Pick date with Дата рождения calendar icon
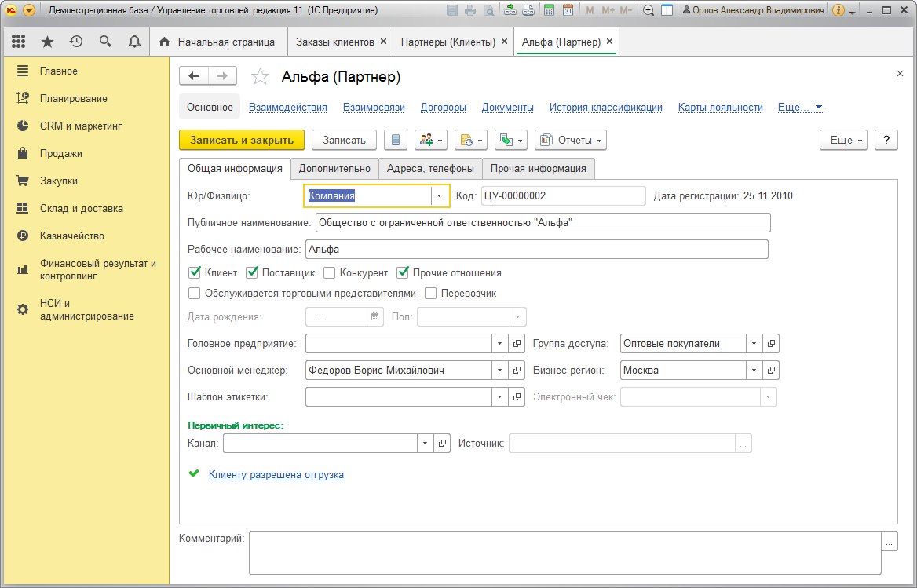This screenshot has width=917, height=588. click(x=374, y=317)
